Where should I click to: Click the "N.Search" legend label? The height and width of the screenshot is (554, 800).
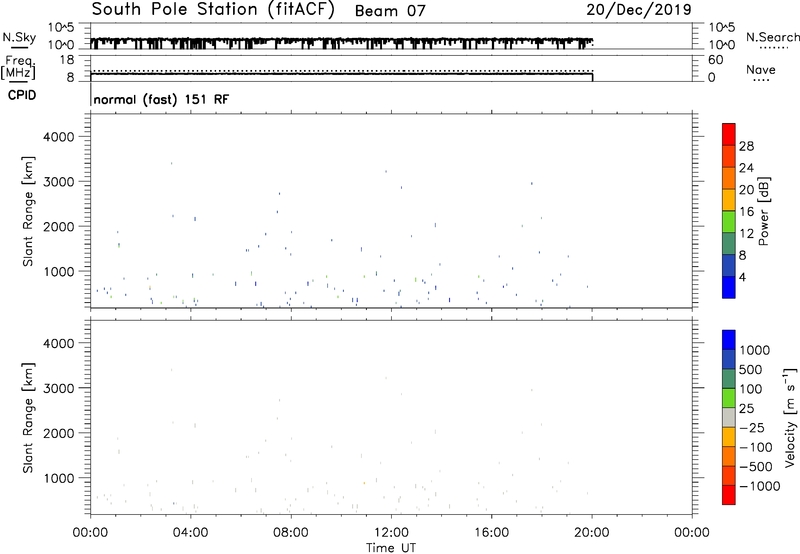(772, 37)
